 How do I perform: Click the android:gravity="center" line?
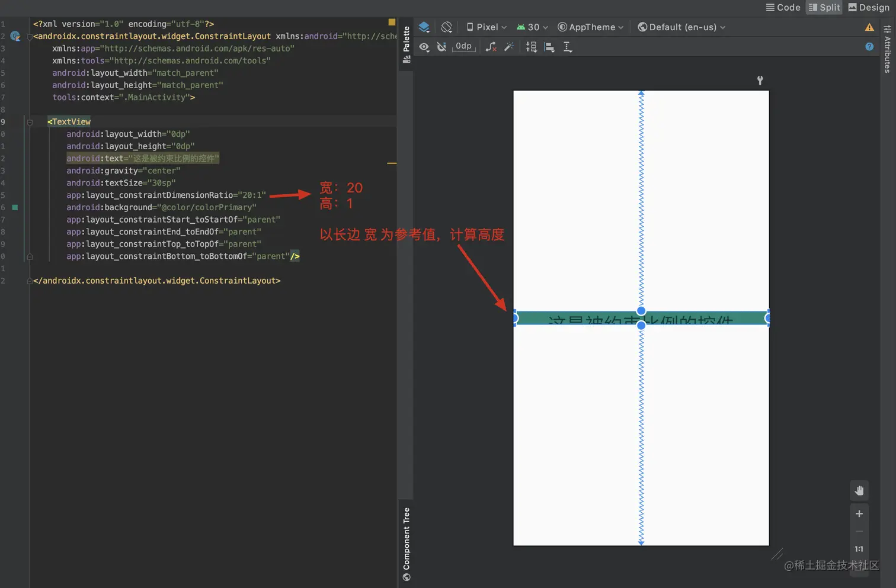[123, 171]
